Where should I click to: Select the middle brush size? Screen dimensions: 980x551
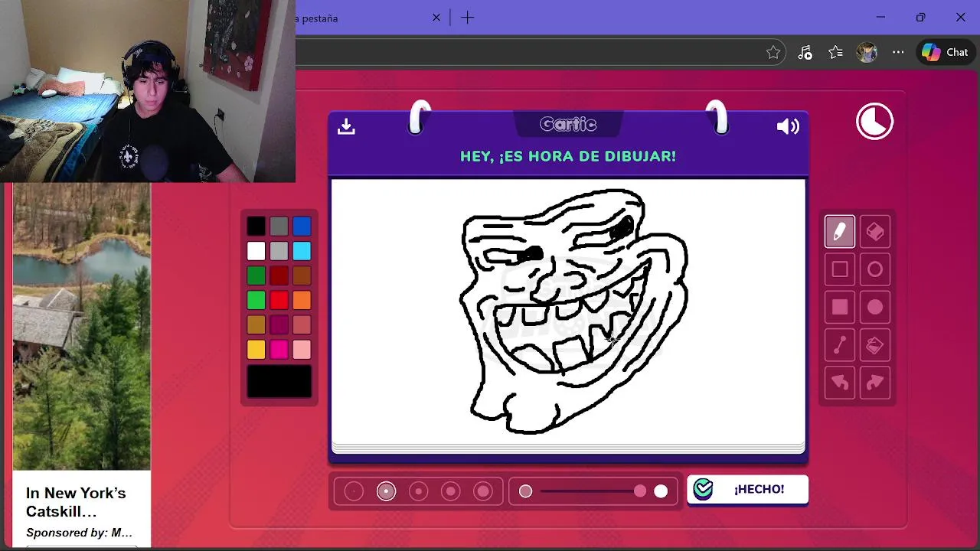(418, 491)
